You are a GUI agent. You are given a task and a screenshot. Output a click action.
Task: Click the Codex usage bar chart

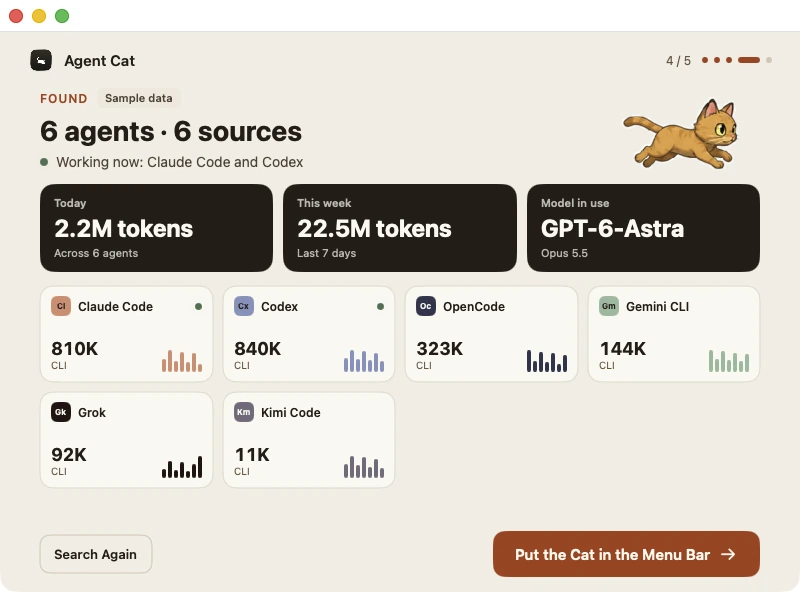[364, 361]
